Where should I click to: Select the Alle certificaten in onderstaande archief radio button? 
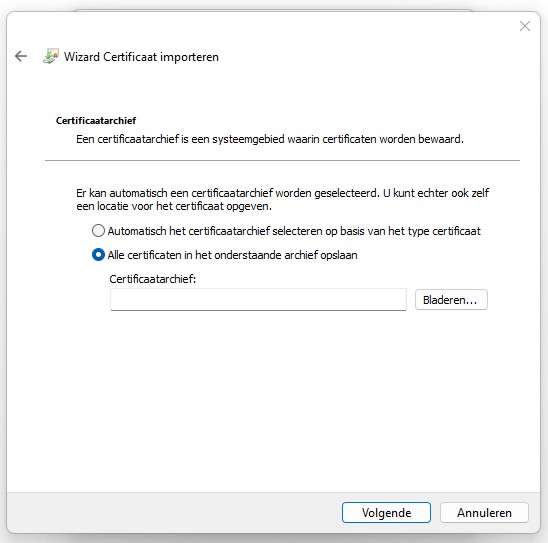click(x=98, y=255)
